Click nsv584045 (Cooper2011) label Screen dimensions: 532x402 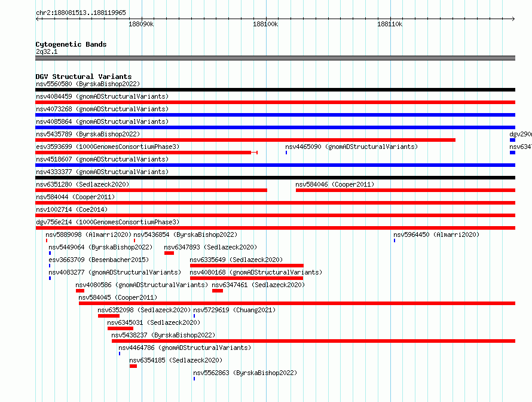(118, 297)
